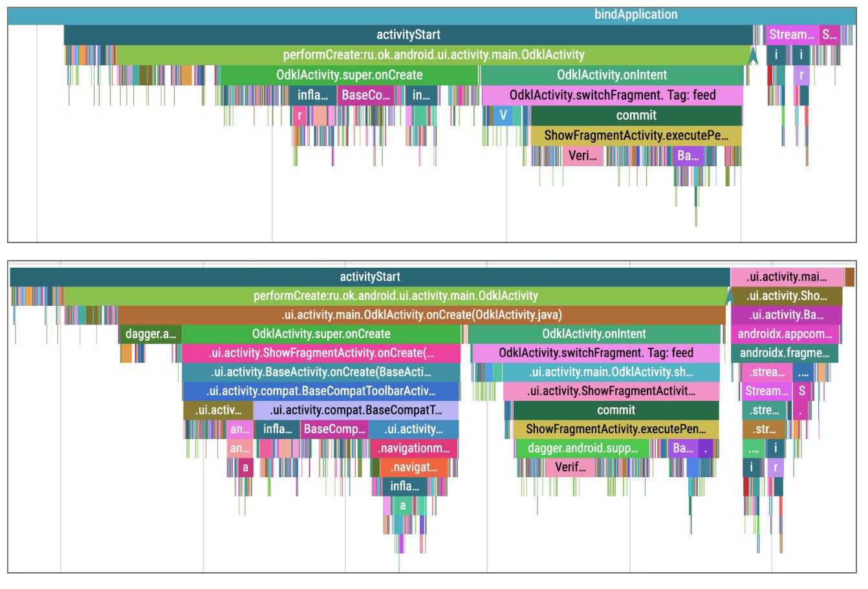Select OdklActivity.onIntent slice in the top trace

click(x=612, y=75)
